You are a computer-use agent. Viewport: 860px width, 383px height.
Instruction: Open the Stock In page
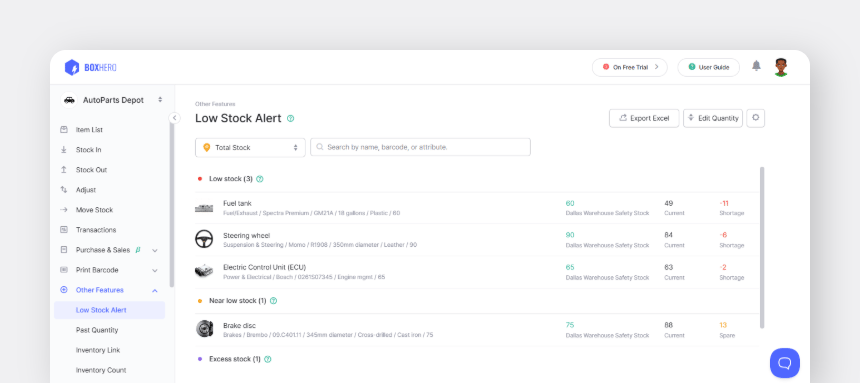(88, 150)
